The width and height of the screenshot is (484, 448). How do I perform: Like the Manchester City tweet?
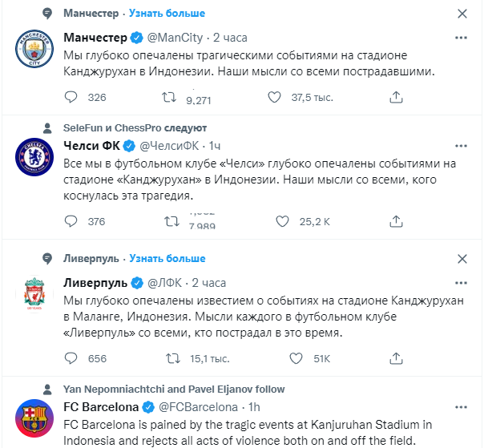click(x=275, y=97)
